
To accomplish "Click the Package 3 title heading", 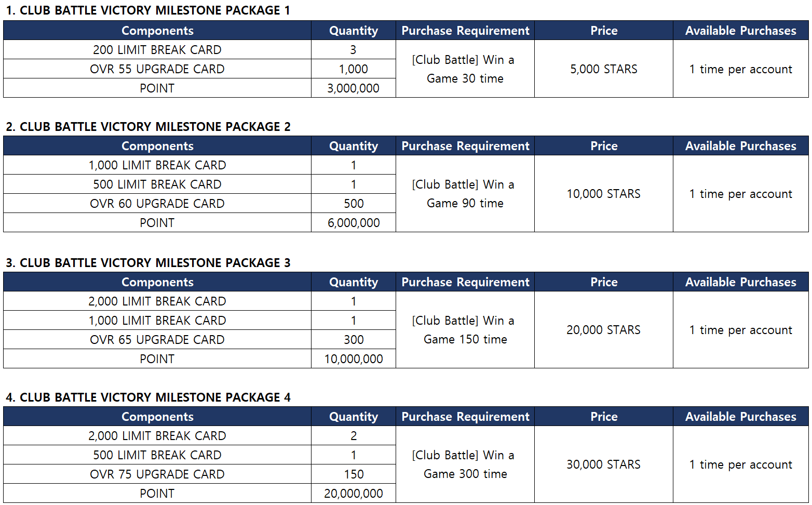I will point(148,263).
